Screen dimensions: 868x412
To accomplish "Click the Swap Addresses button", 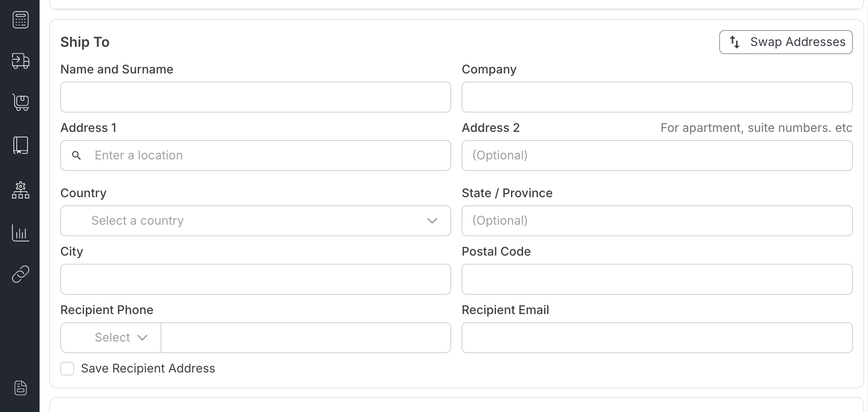I will (785, 42).
